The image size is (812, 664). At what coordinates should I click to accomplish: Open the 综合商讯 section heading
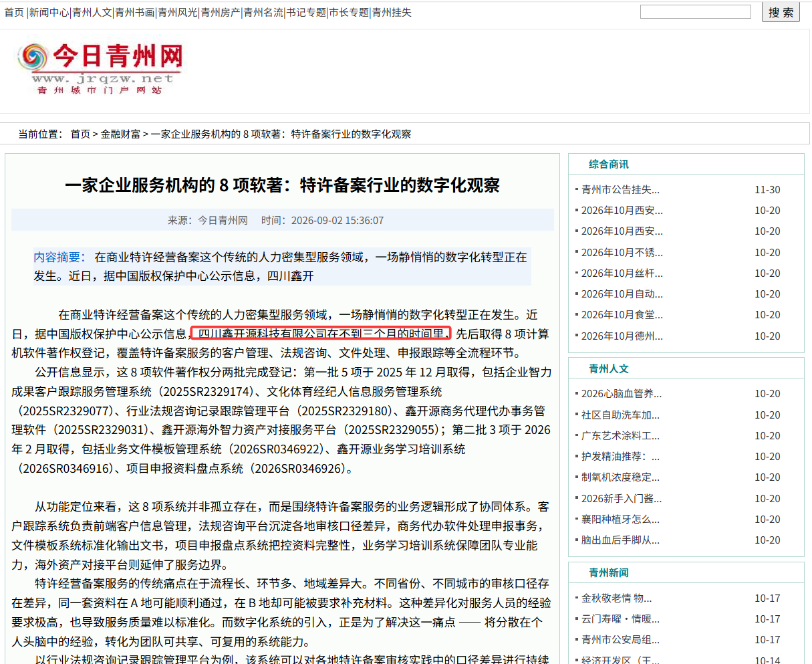pos(608,164)
